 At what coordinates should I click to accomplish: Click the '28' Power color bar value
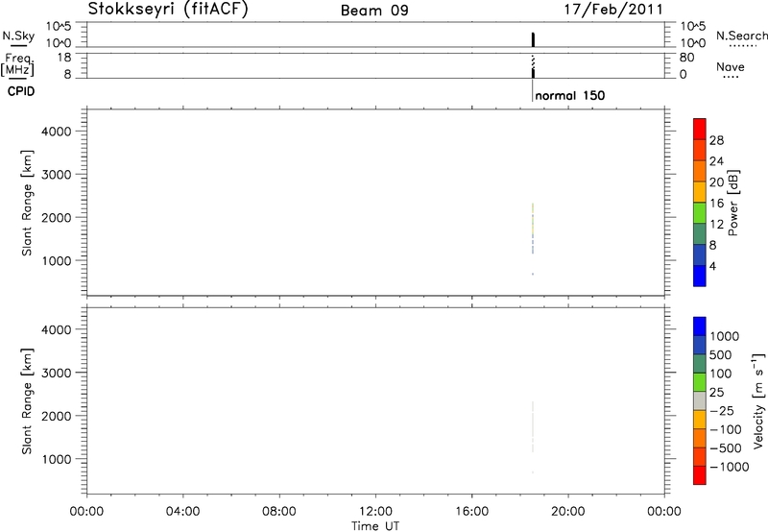(x=716, y=140)
